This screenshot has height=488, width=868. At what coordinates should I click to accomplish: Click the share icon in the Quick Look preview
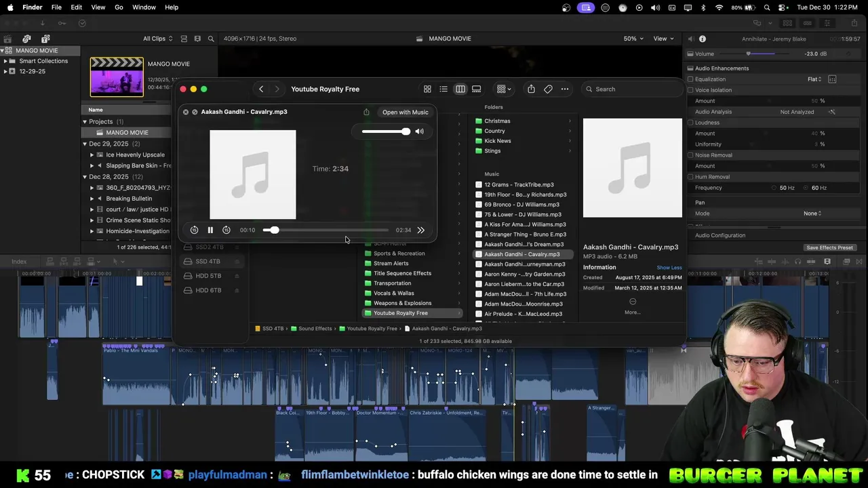[x=366, y=112]
